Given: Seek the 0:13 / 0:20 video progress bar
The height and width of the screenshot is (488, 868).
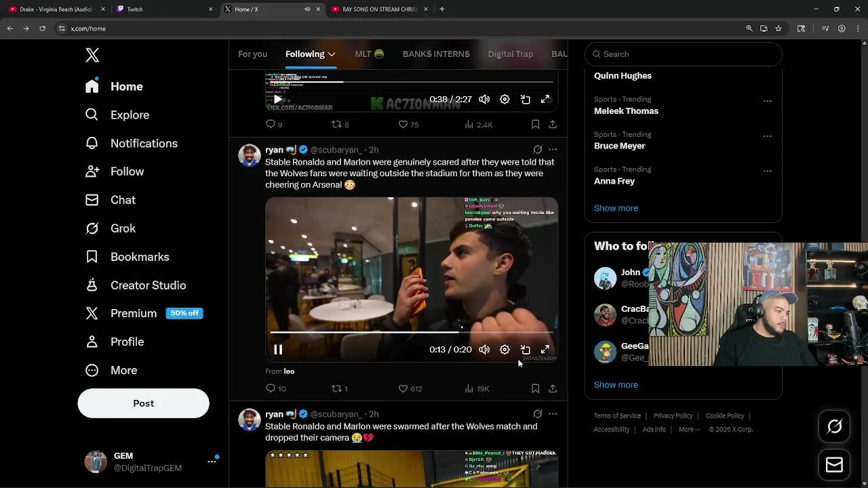Looking at the screenshot, I should pyautogui.click(x=412, y=333).
